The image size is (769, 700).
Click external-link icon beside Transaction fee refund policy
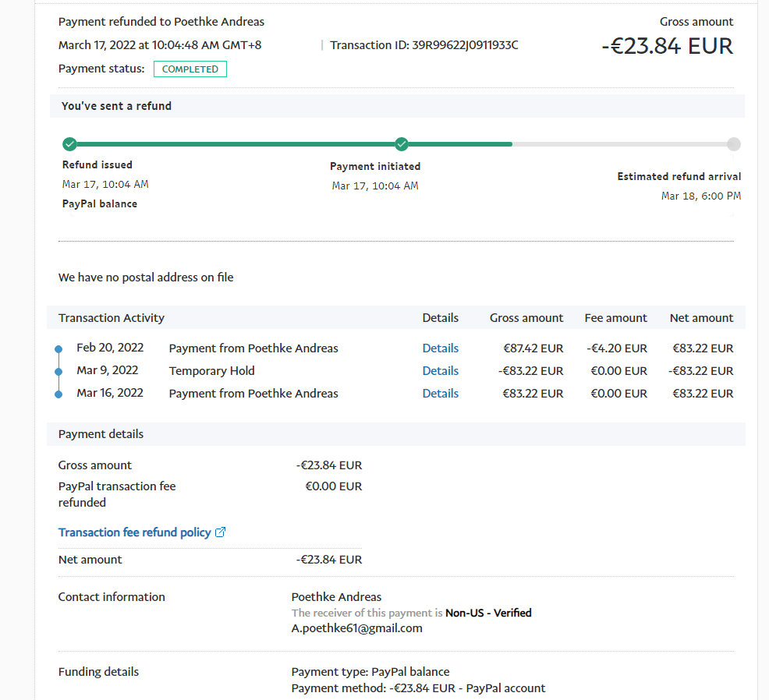coord(220,532)
